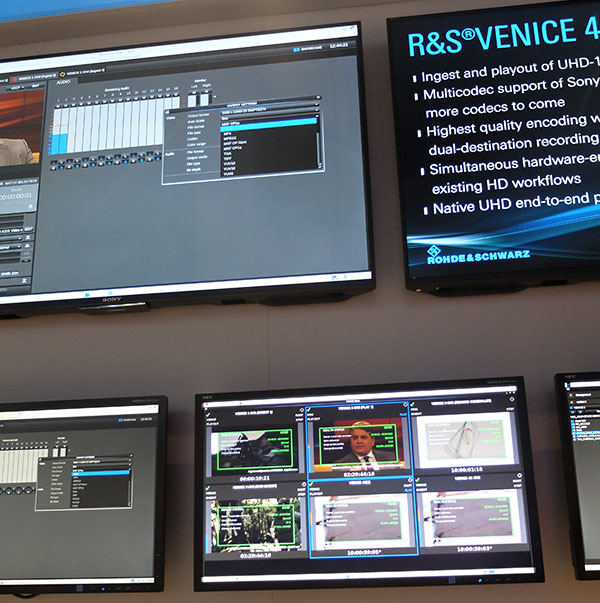Open settings gear on tile 00:00:19:21
The image size is (600, 603).
coord(302,410)
